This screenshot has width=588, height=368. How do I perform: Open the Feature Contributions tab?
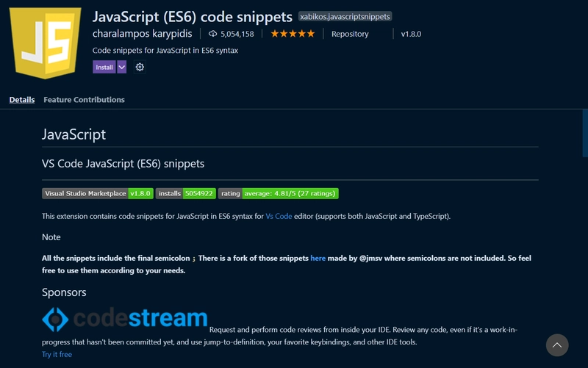tap(84, 100)
